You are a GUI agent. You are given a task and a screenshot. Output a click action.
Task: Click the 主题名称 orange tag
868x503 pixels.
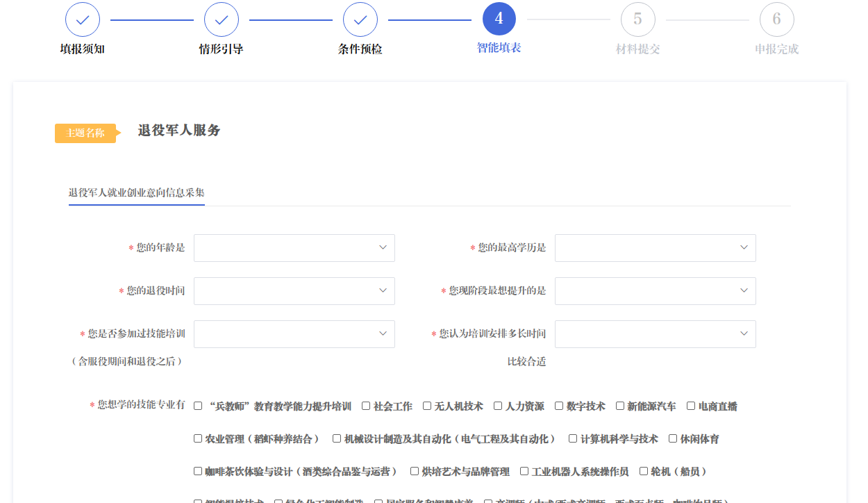85,133
